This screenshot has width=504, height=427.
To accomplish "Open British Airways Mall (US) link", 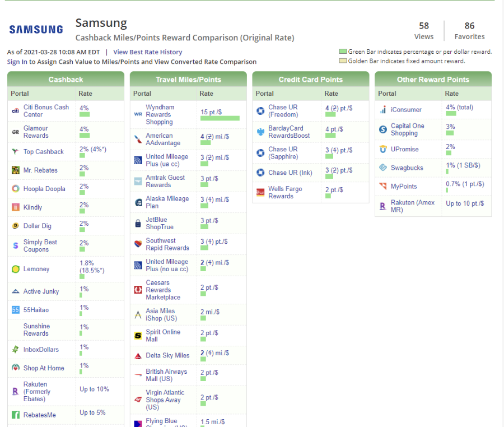I will click(x=166, y=375).
